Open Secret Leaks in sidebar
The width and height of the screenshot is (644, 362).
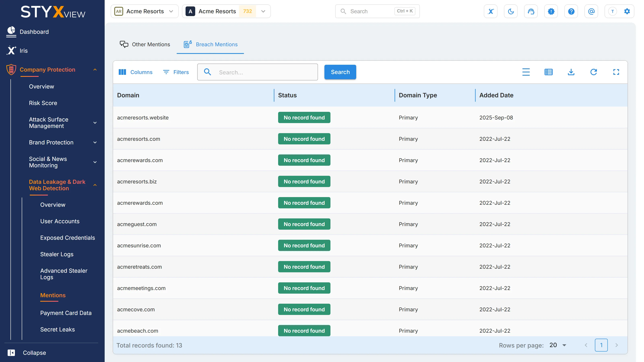tap(58, 329)
